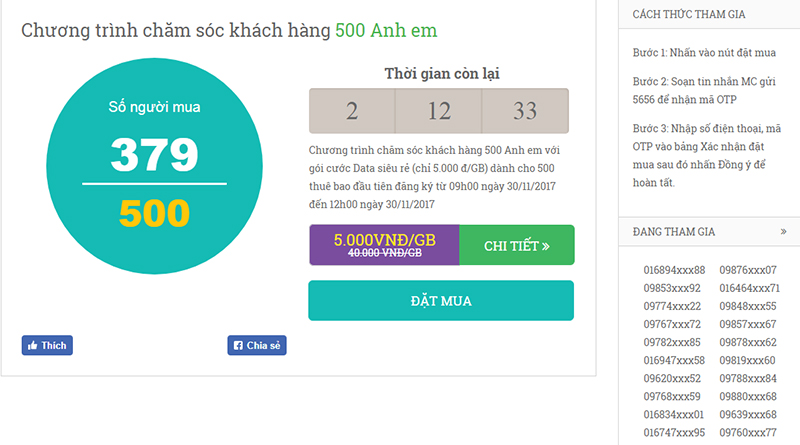Click the 5.000VNĐ/GB price label

pyautogui.click(x=384, y=240)
